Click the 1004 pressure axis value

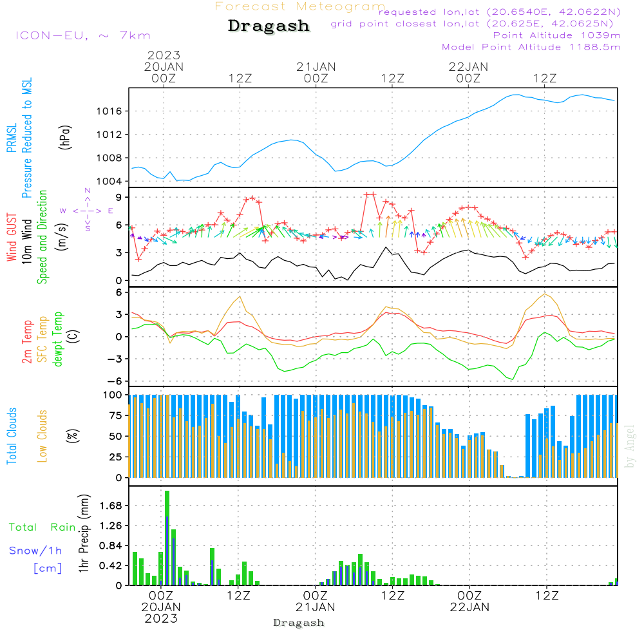coord(109,181)
